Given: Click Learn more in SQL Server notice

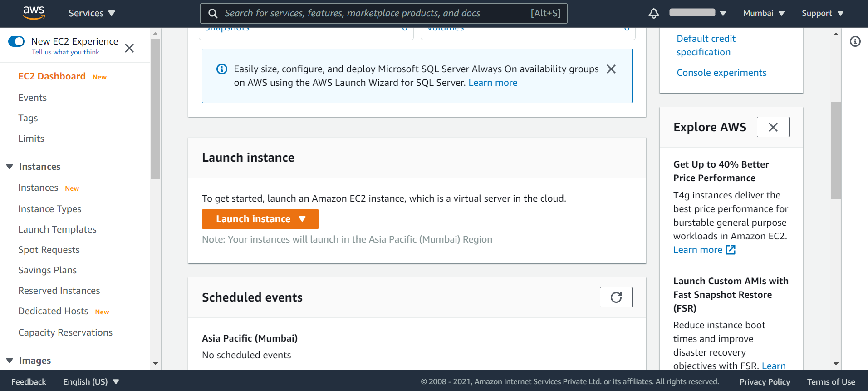Looking at the screenshot, I should pyautogui.click(x=493, y=83).
